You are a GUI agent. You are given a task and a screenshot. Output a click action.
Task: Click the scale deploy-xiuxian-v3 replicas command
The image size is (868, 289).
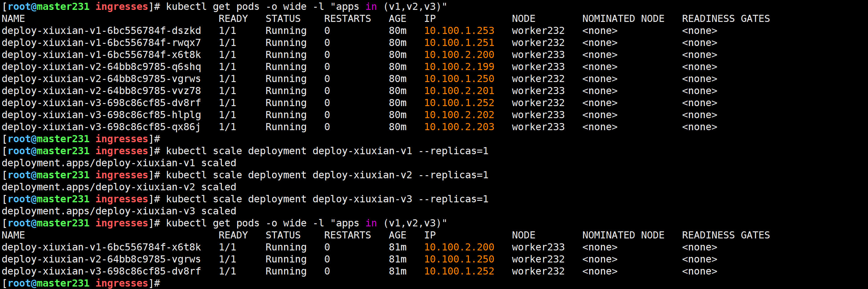pyautogui.click(x=327, y=199)
